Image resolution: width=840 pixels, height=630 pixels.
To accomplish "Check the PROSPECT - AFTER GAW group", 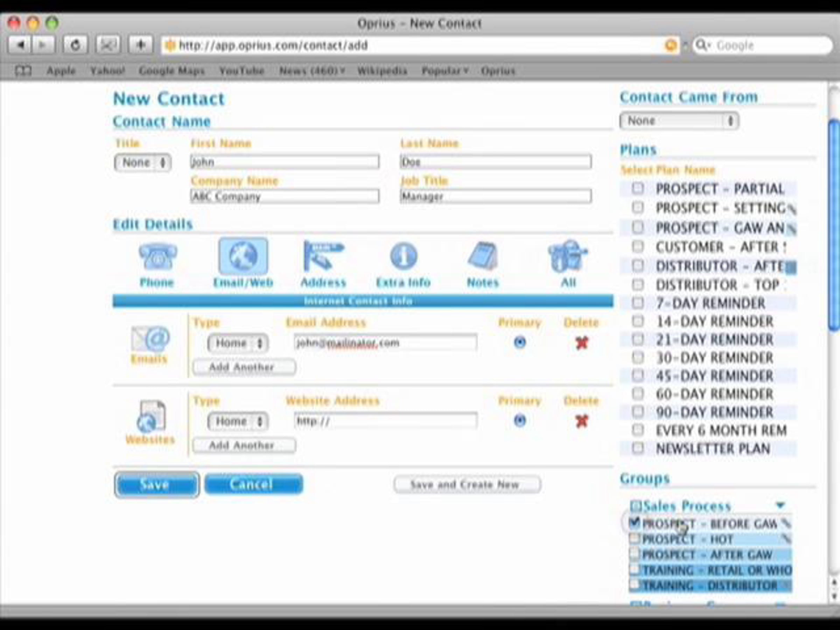I will click(x=634, y=554).
